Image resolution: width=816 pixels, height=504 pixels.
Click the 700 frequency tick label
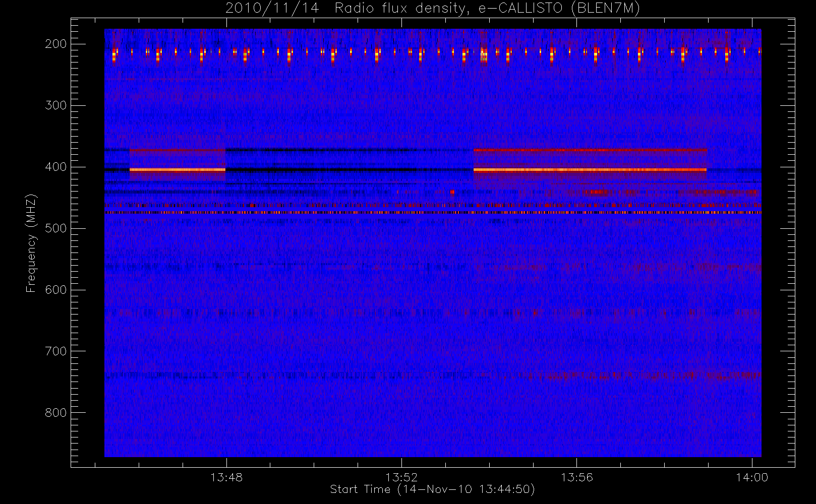click(55, 351)
